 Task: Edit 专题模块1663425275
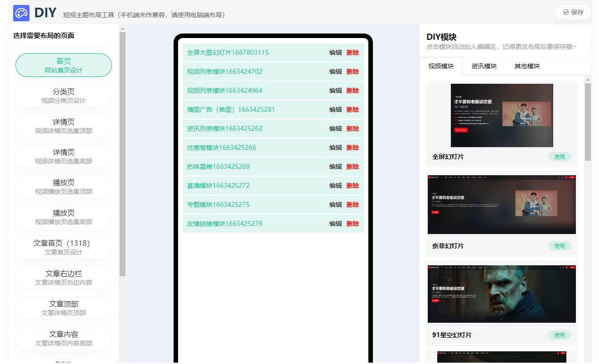pyautogui.click(x=335, y=205)
